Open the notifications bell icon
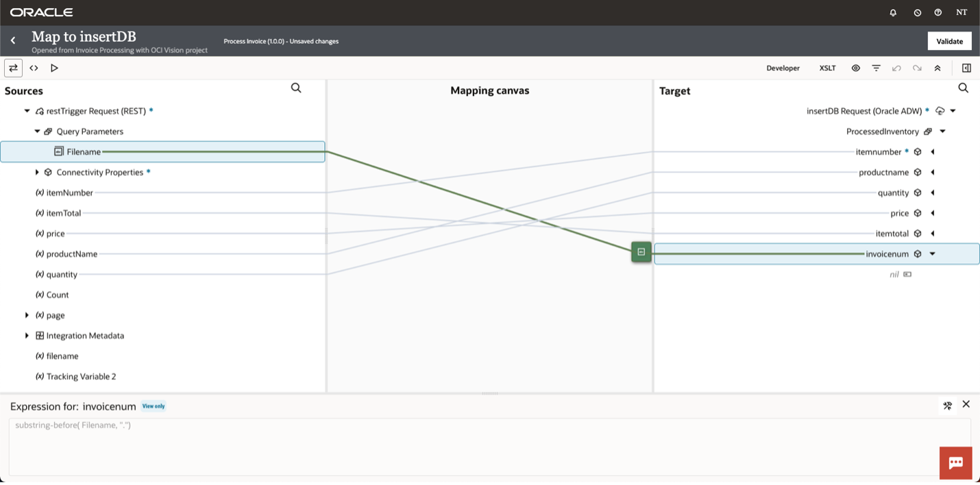The width and height of the screenshot is (980, 485). tap(892, 12)
